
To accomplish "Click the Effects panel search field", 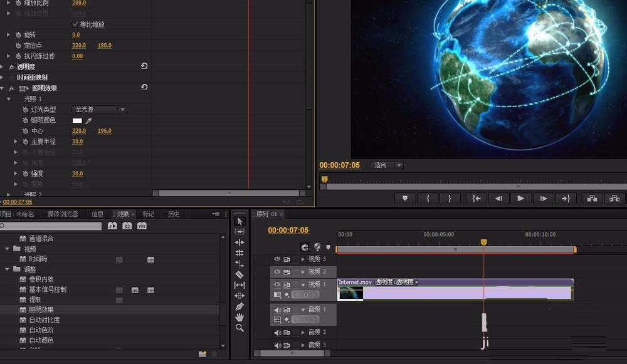I will click(x=51, y=226).
